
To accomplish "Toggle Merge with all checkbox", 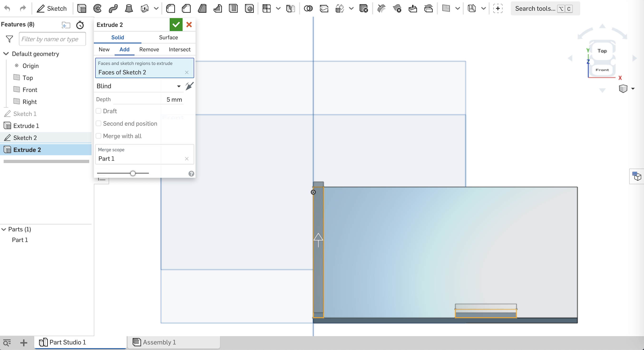I will point(98,136).
